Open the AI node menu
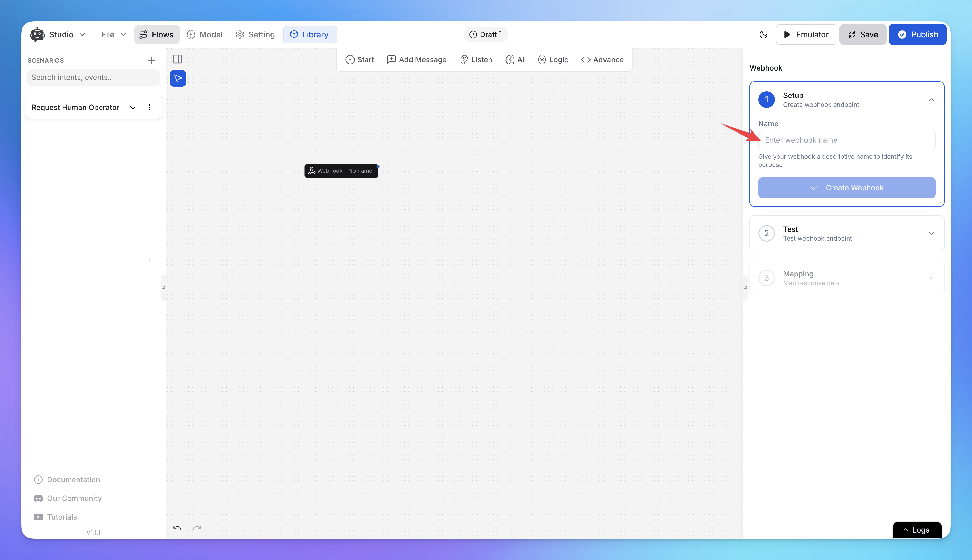This screenshot has width=972, height=560. point(515,59)
